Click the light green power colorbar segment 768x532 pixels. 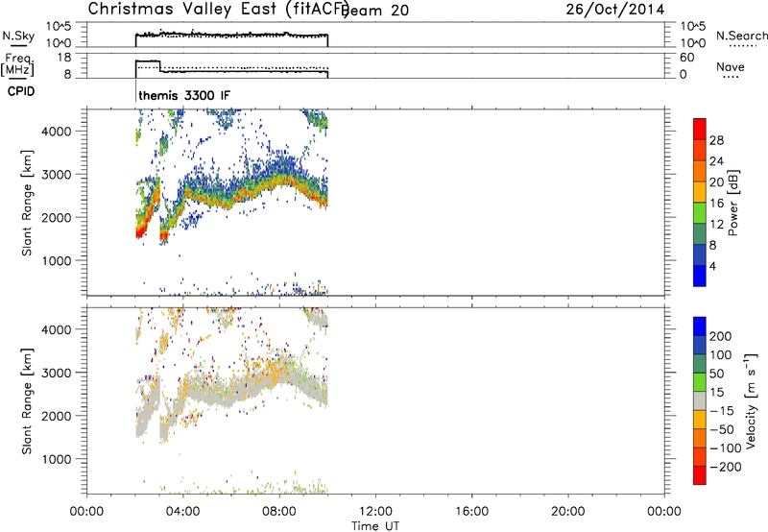(700, 213)
